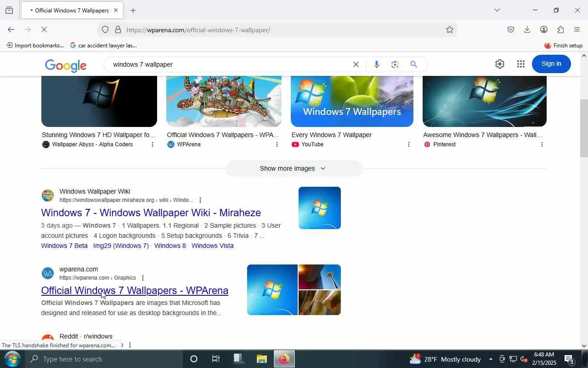Open Official Windows 7 Wallpapers WPArena result

point(135,290)
